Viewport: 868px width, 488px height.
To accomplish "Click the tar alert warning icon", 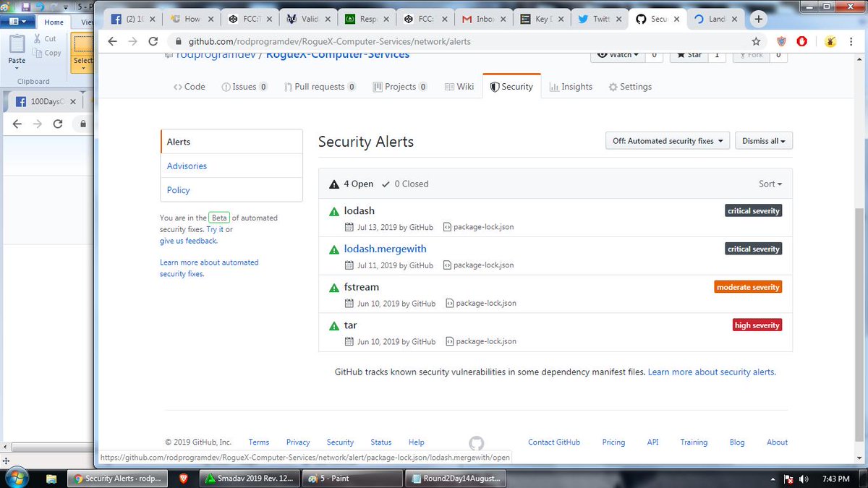I will (x=334, y=327).
